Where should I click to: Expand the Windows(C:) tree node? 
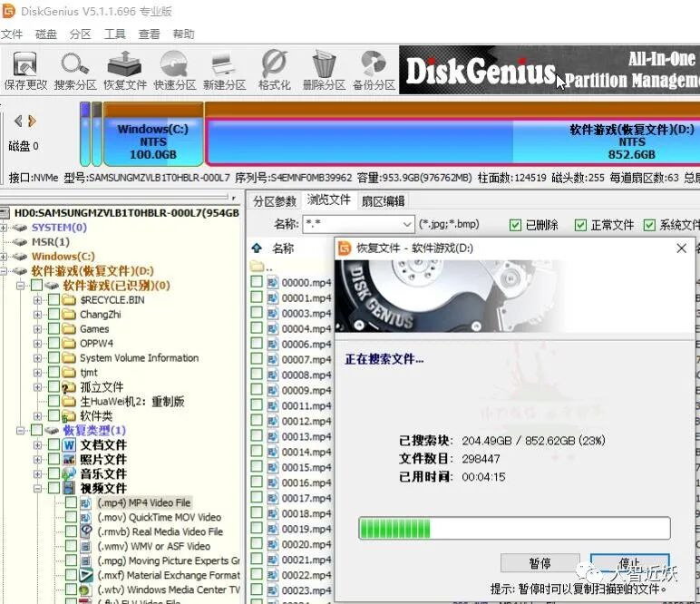pyautogui.click(x=3, y=257)
